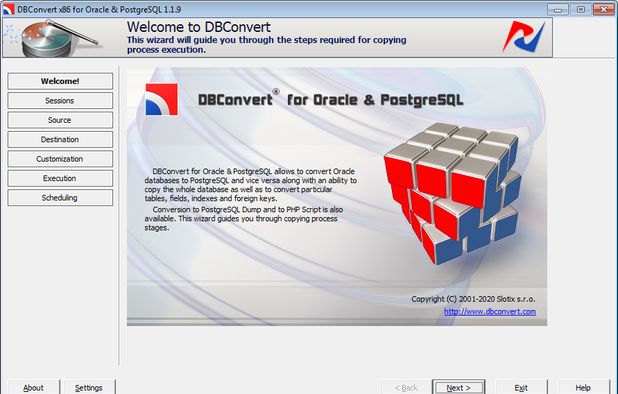The height and width of the screenshot is (394, 618).
Task: Click Exit to quit the wizard
Action: (521, 387)
